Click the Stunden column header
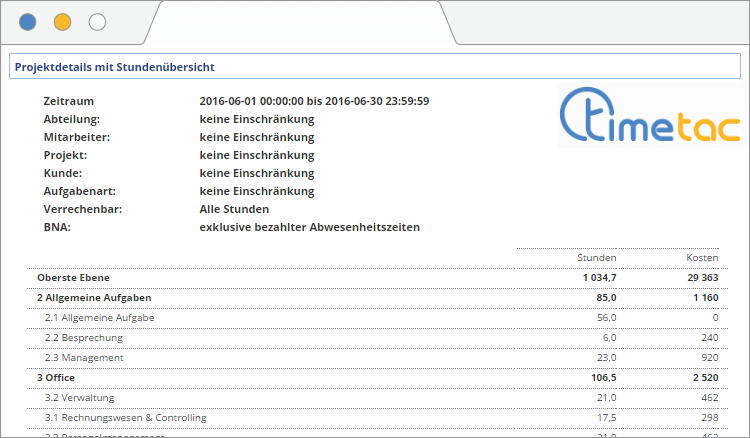This screenshot has height=438, width=750. pos(597,258)
